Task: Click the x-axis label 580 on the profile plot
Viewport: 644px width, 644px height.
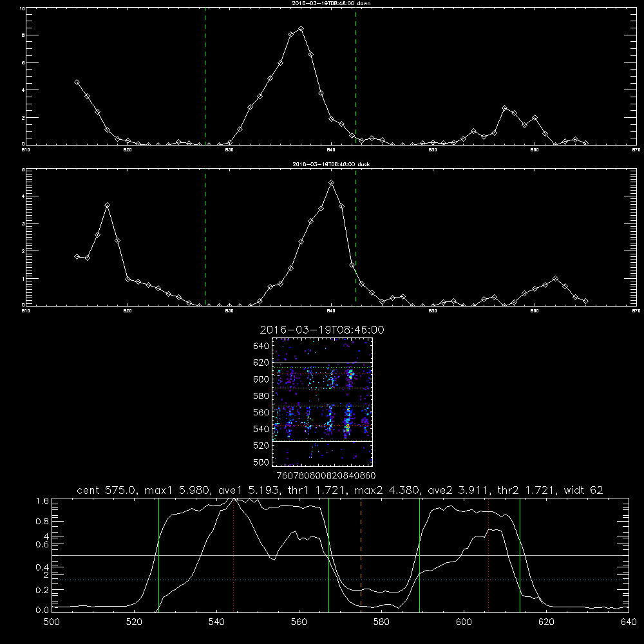Action: point(381,622)
